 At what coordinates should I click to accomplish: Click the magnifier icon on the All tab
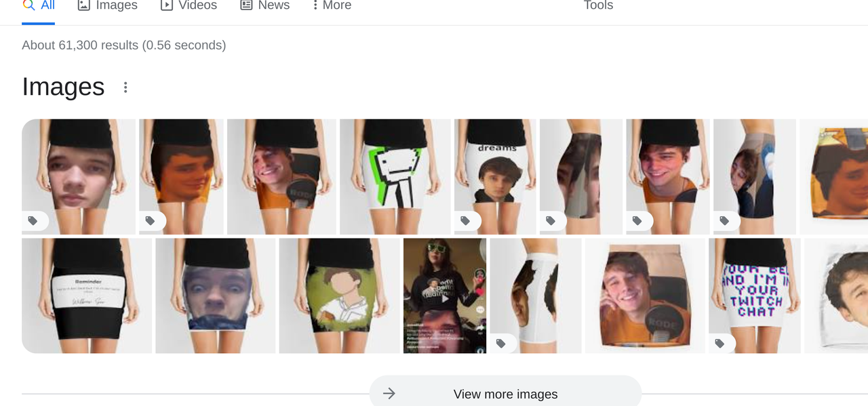point(28,5)
